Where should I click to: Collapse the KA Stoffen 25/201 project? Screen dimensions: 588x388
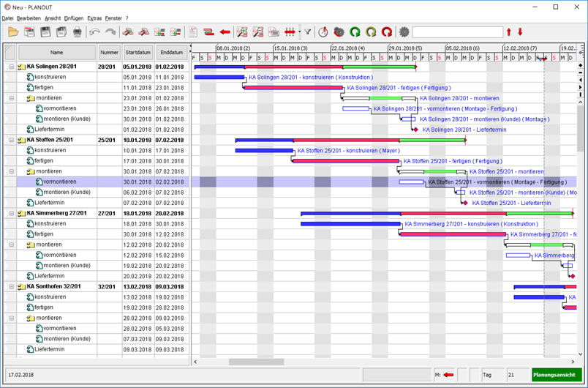coord(12,140)
